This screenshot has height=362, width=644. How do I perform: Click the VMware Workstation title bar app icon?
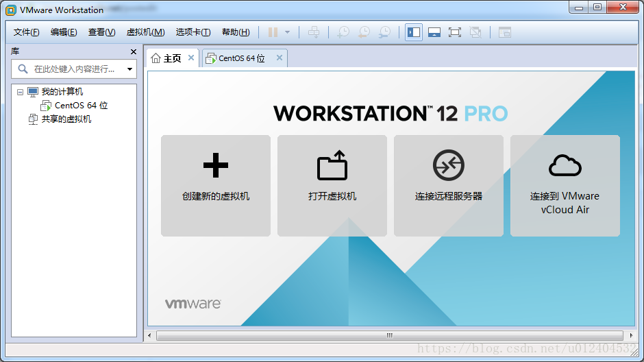point(11,10)
